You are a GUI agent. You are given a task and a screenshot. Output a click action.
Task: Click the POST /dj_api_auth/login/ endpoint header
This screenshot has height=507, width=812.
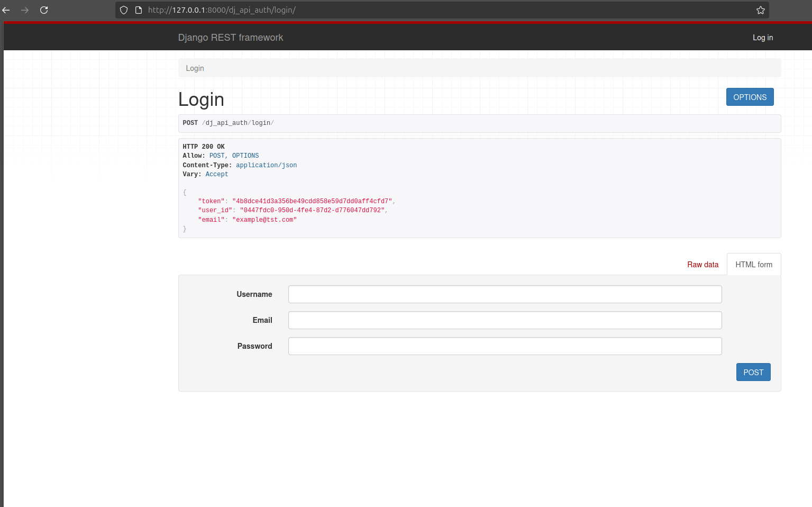(x=231, y=122)
